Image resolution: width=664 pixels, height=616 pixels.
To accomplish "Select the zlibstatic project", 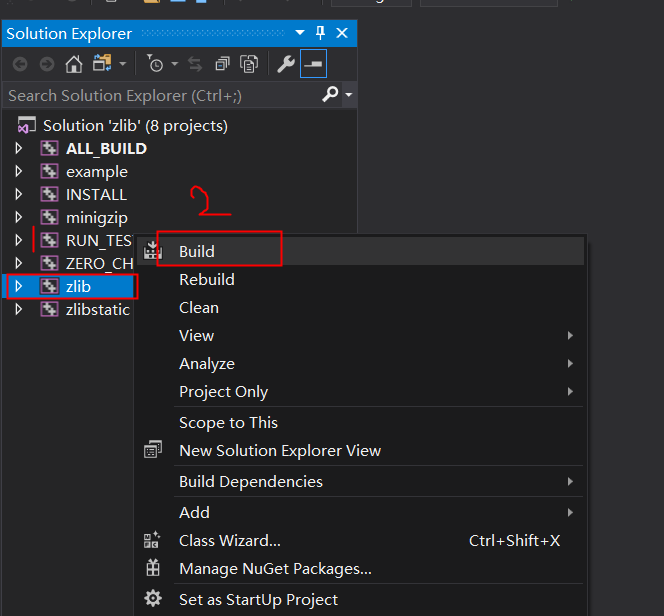I will click(98, 309).
